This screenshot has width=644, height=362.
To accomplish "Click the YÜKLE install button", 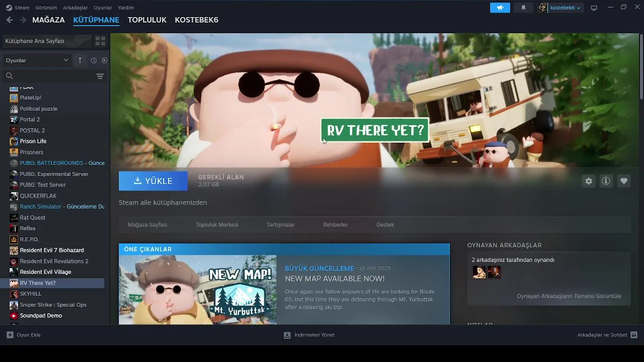I will pos(153,181).
